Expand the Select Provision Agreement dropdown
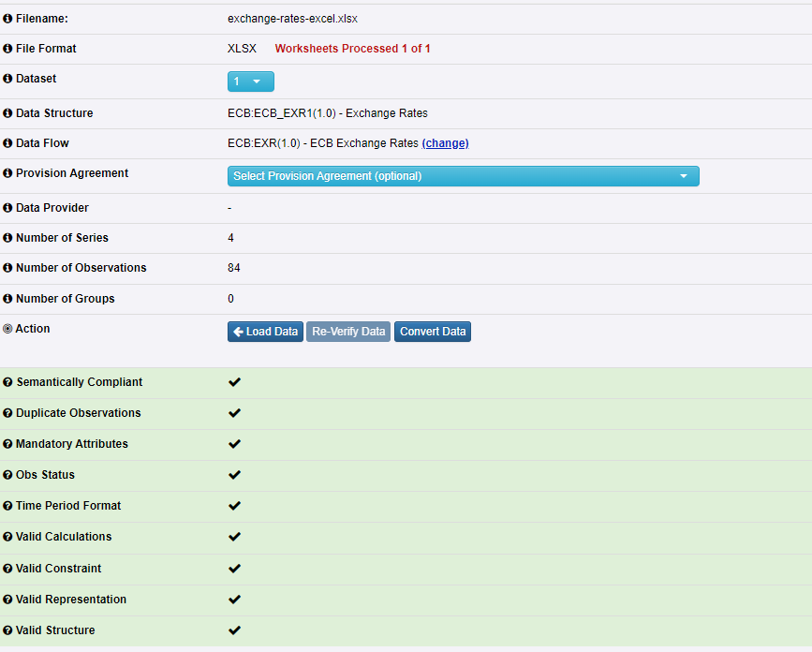The width and height of the screenshot is (812, 652). click(x=463, y=176)
